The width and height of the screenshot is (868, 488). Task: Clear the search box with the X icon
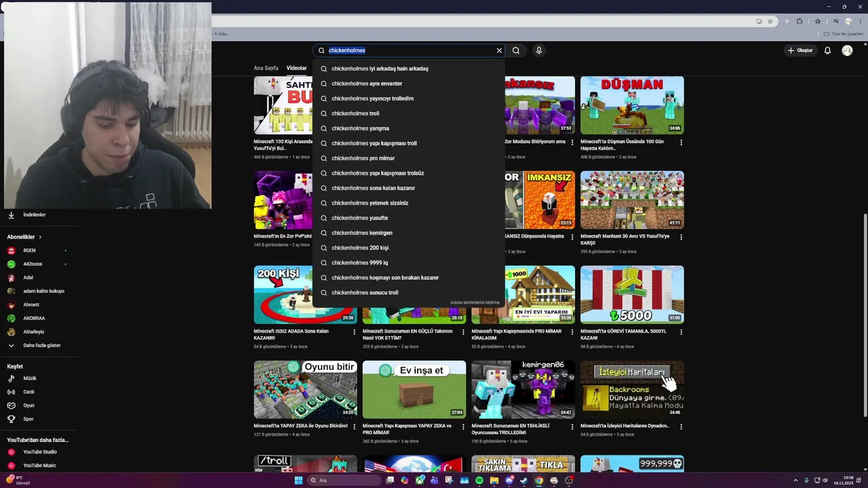[499, 50]
